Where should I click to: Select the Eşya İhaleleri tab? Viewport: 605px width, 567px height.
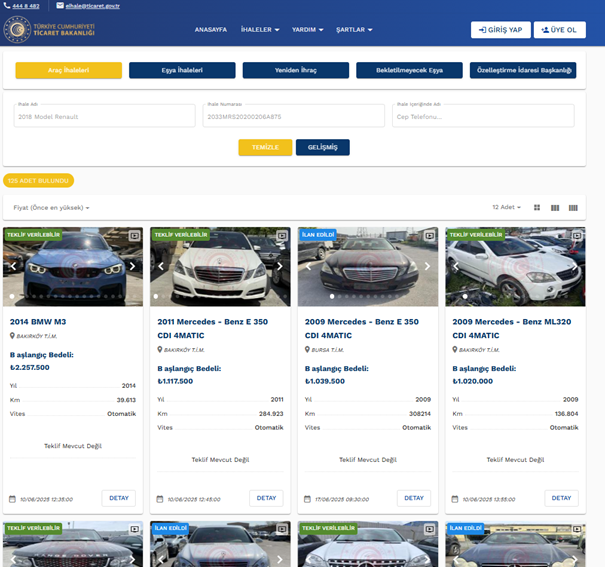pos(182,70)
